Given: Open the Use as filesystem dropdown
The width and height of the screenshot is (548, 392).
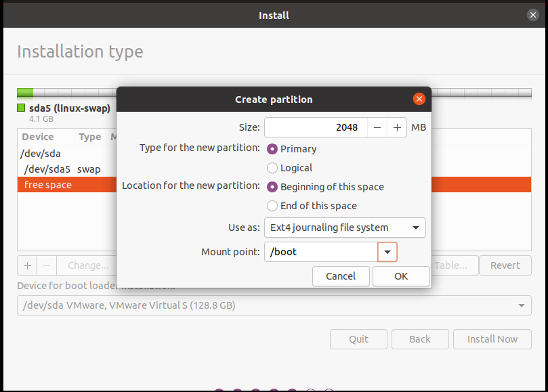Looking at the screenshot, I should tap(345, 227).
